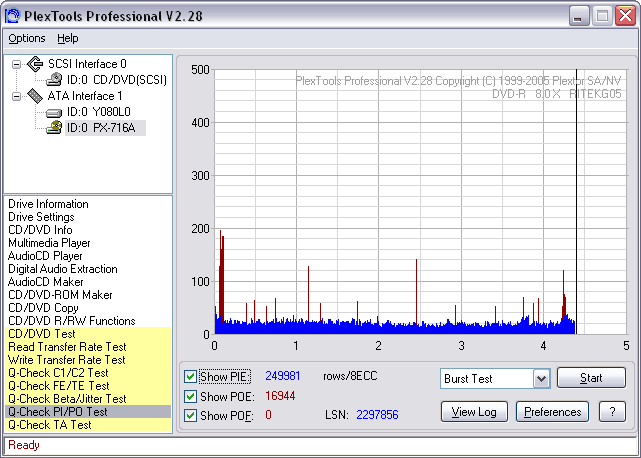The height and width of the screenshot is (458, 641).
Task: Open View Log
Action: [474, 412]
